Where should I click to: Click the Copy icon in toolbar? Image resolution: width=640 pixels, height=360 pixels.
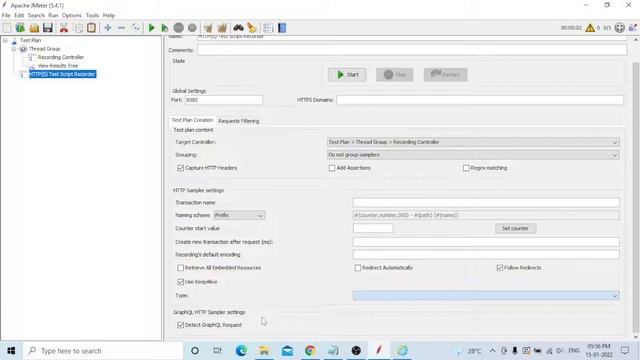(x=78, y=28)
